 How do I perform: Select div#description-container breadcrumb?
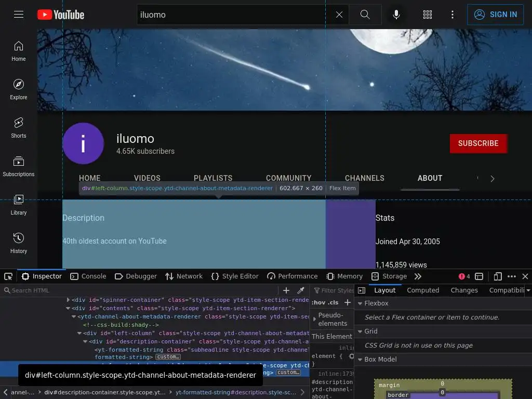click(x=104, y=392)
